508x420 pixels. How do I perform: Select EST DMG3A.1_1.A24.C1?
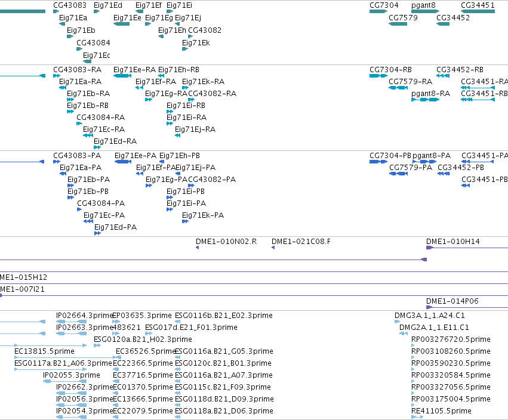pyautogui.click(x=430, y=316)
